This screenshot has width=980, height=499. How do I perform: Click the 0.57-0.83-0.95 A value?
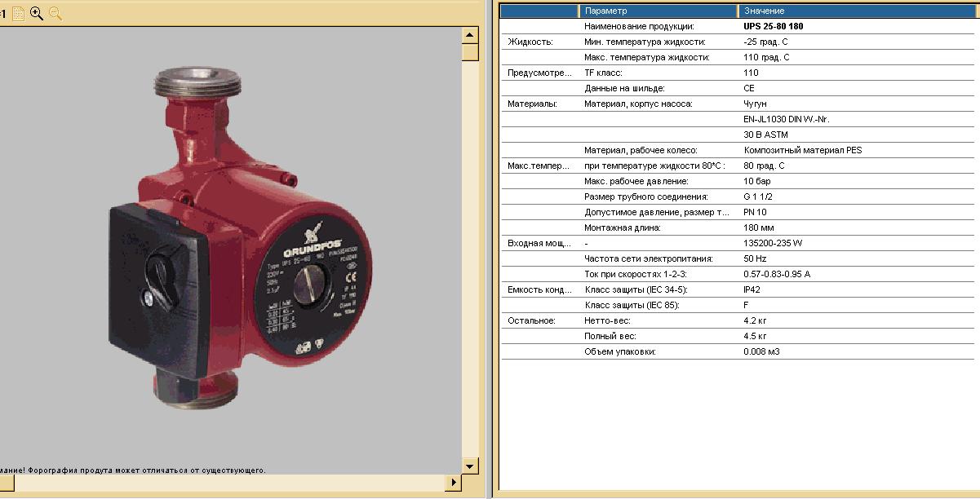click(776, 274)
